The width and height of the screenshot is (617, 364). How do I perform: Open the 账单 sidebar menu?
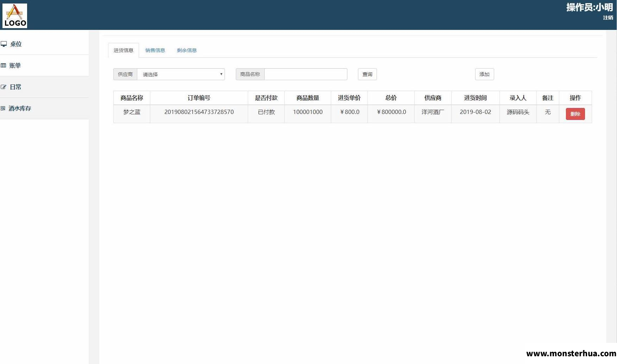(44, 65)
